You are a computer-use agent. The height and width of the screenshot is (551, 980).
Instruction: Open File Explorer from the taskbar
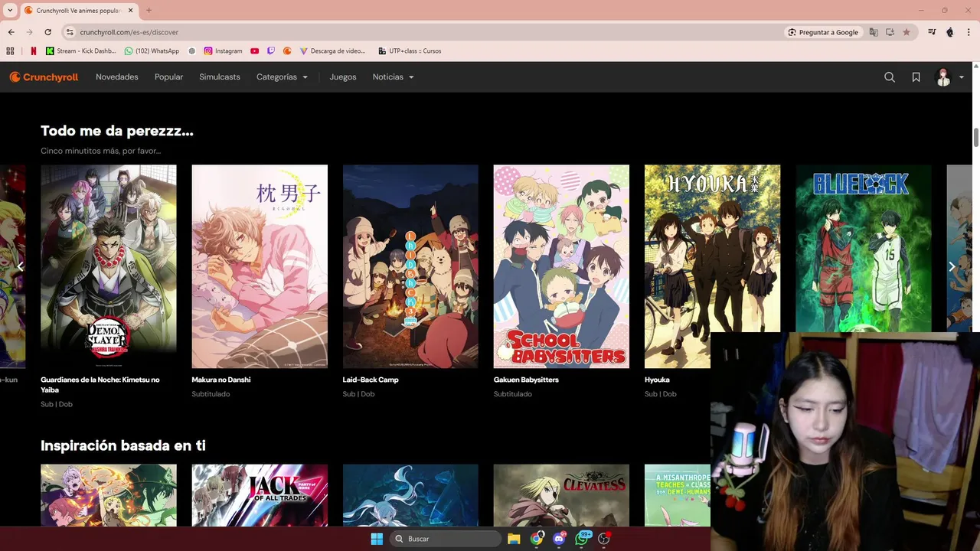[514, 539]
